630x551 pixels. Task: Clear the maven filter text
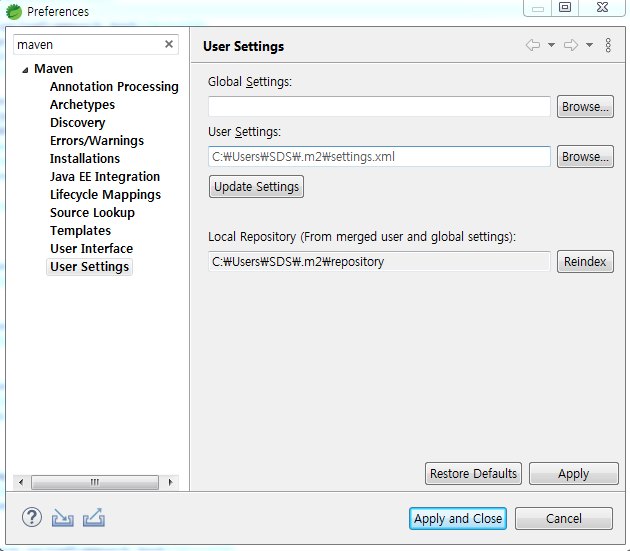[169, 44]
